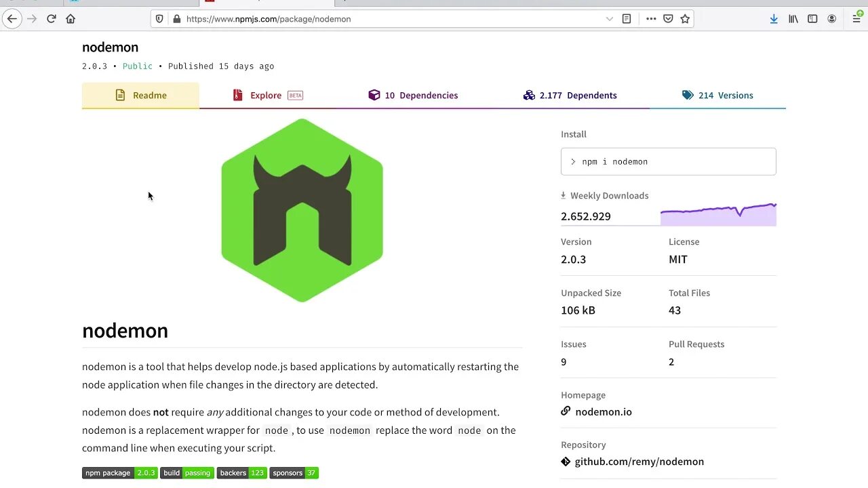View the 10 Dependencies tab

(413, 96)
